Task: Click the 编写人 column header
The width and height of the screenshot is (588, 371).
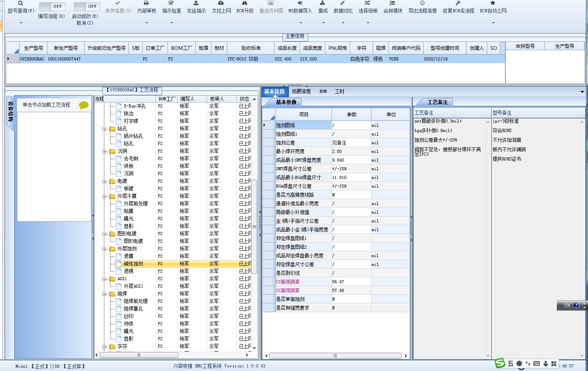Action: pyautogui.click(x=192, y=99)
